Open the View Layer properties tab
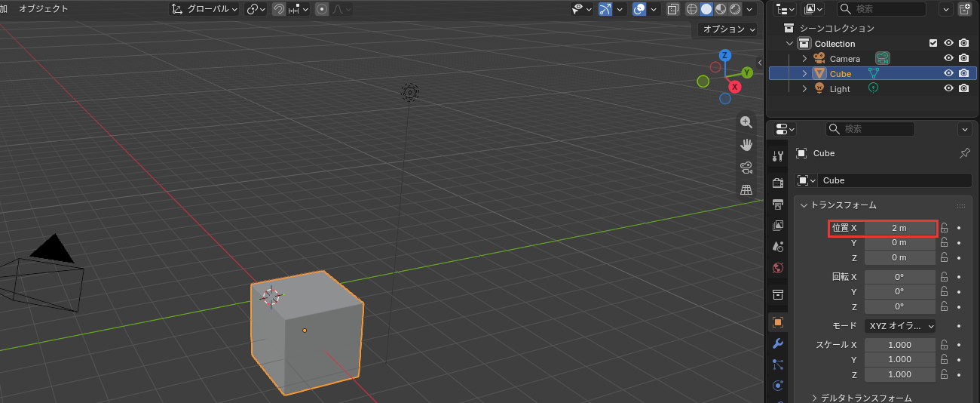Image resolution: width=980 pixels, height=403 pixels. 778,225
